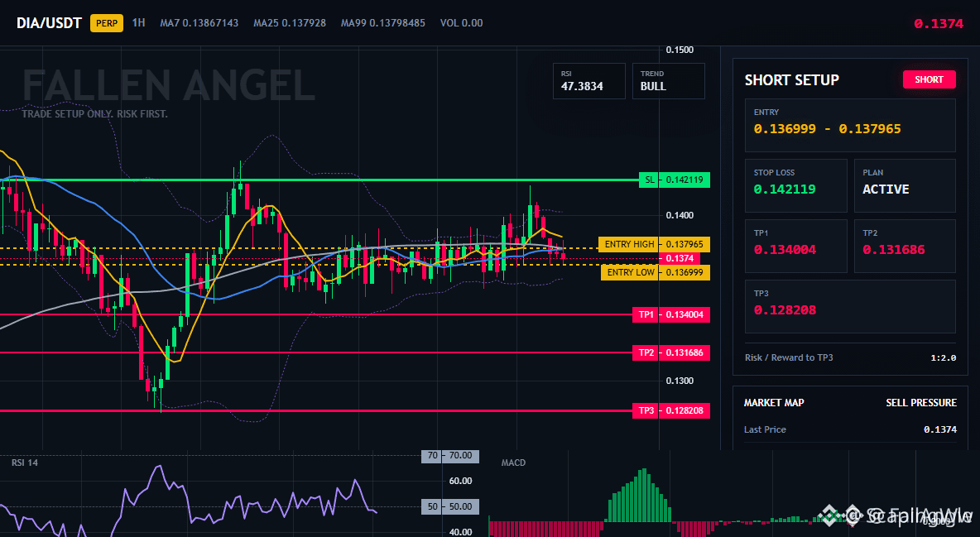Click the TP3 0.128208 card in panel
This screenshot has height=537, width=980.
(850, 306)
